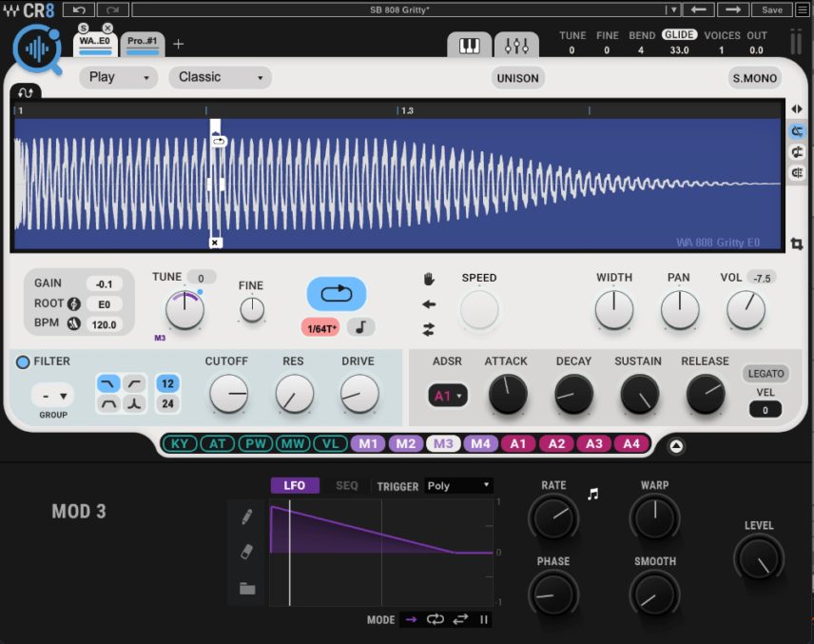Select the A2 envelope tab
This screenshot has height=644, width=814.
556,444
